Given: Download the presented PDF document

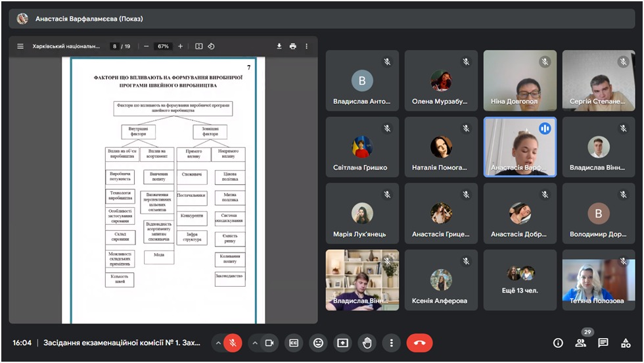Looking at the screenshot, I should click(279, 47).
